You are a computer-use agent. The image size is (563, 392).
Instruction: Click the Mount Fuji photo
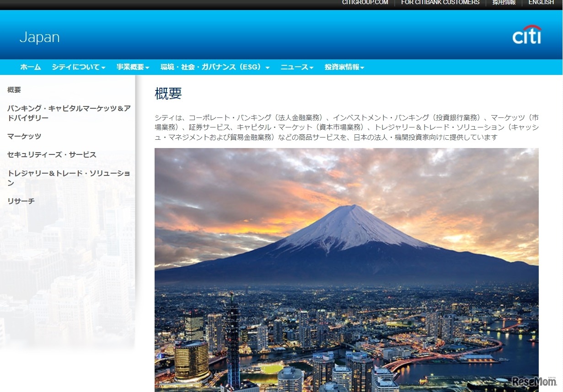pos(346,270)
